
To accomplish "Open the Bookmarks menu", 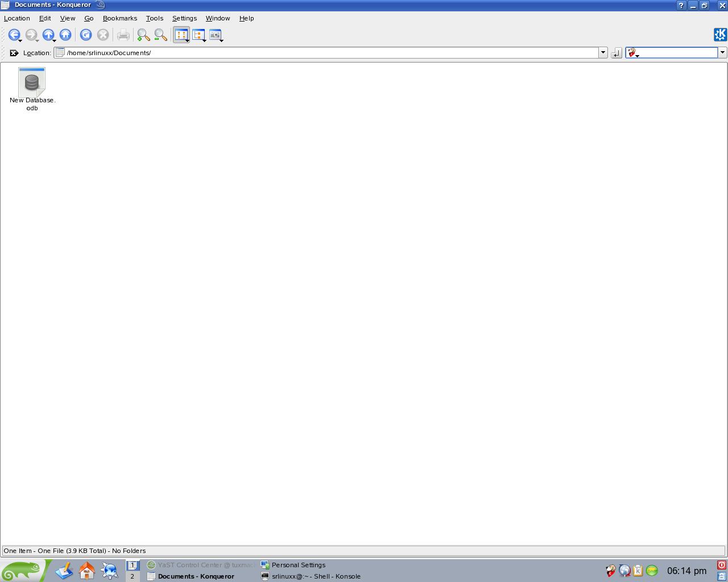I will point(120,18).
